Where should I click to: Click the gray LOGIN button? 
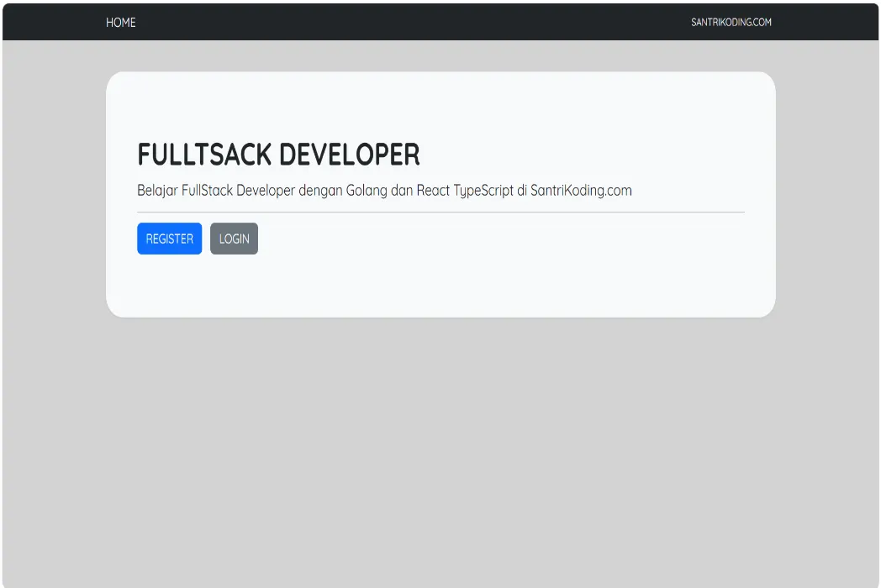click(x=234, y=239)
